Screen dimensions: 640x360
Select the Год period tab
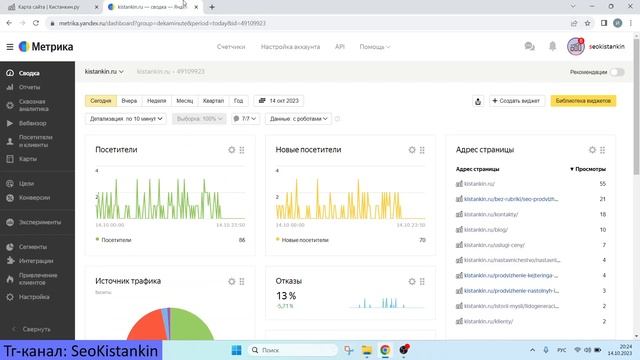pyautogui.click(x=238, y=101)
